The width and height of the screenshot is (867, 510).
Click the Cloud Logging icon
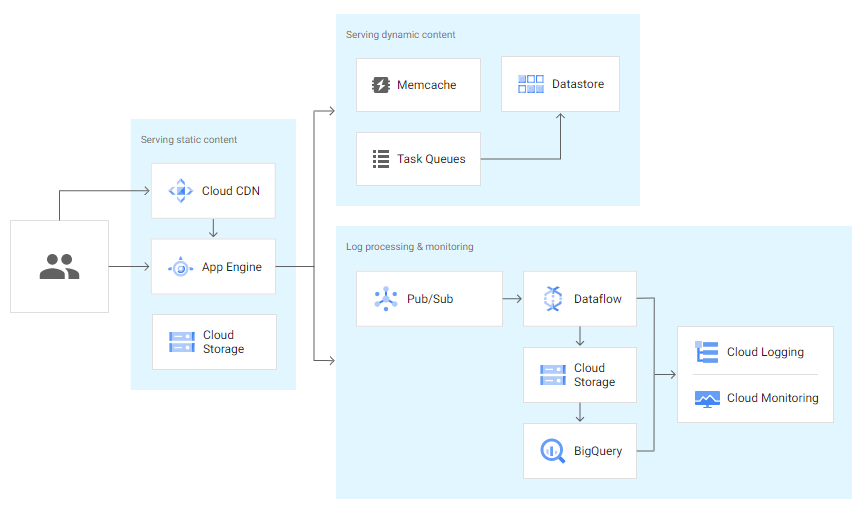[x=707, y=352]
